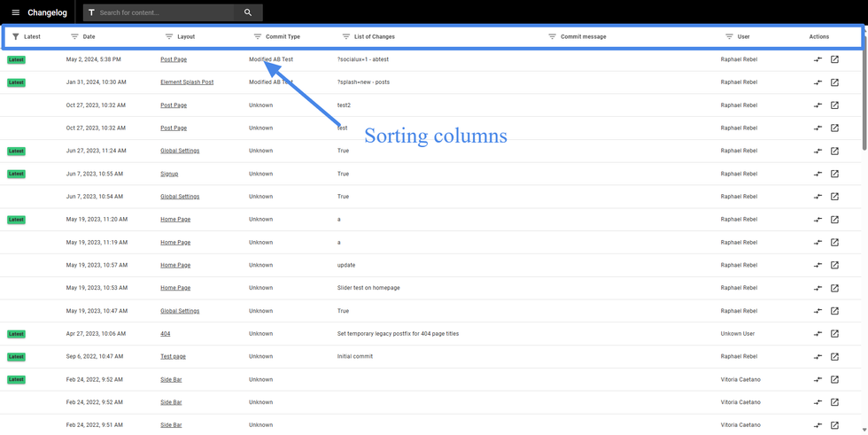Click the text type icon in search bar
Image resolution: width=868 pixels, height=435 pixels.
click(91, 12)
